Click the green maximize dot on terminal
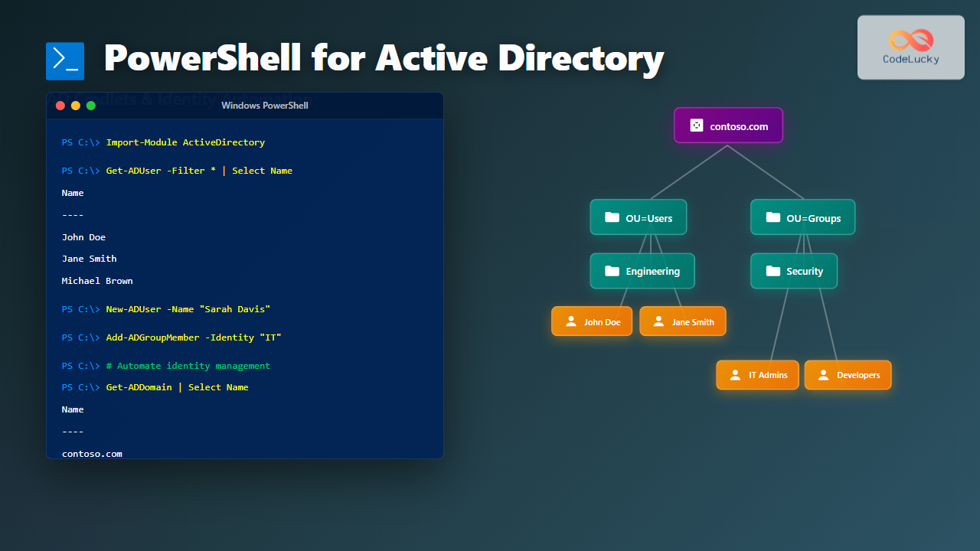This screenshot has height=551, width=980. 91,106
